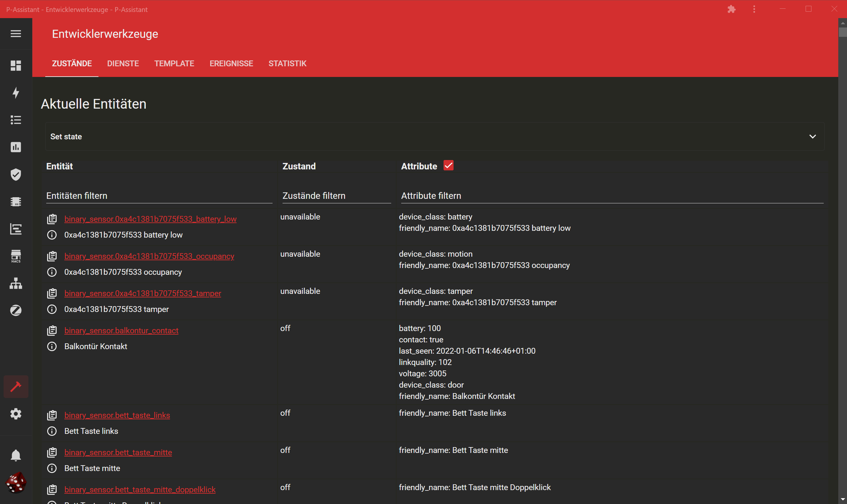
Task: Copy entity ID of balkontur_contact
Action: pos(52,330)
